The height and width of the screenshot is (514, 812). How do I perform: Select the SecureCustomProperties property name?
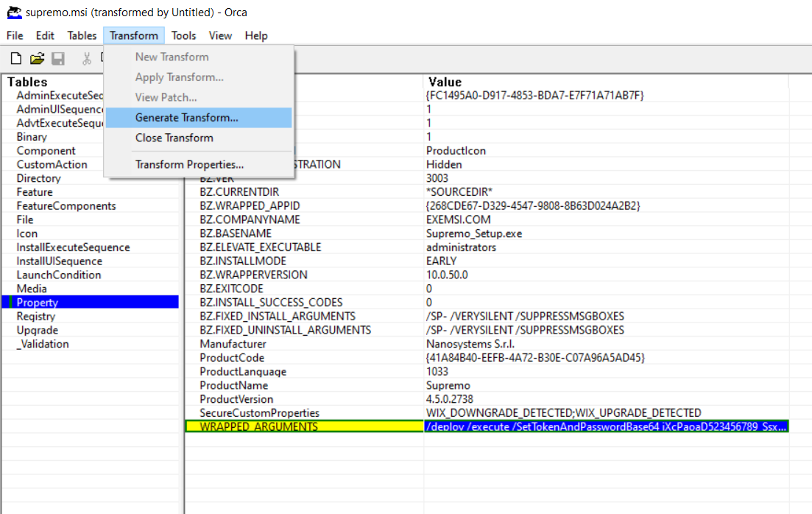click(259, 413)
